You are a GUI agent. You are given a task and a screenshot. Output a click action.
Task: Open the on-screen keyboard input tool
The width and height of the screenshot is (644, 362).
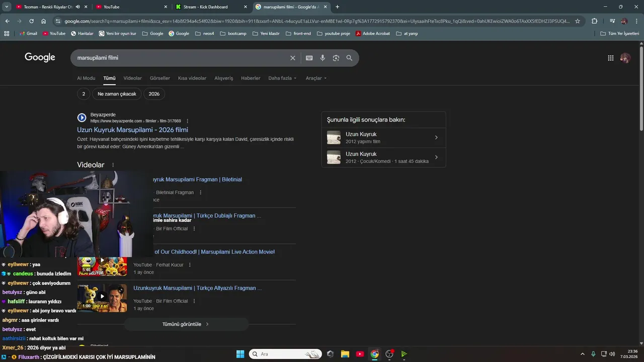point(309,58)
